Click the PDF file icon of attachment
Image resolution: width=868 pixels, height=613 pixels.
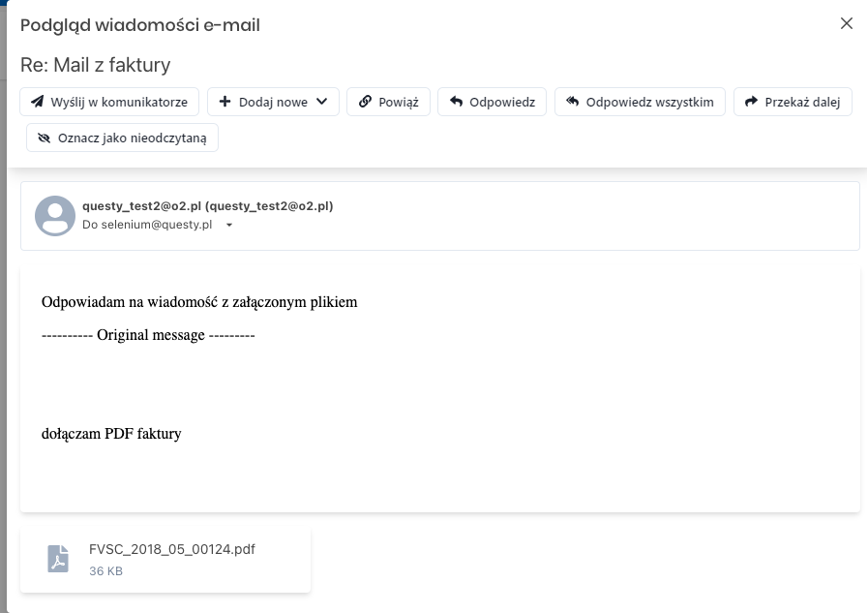click(x=58, y=559)
